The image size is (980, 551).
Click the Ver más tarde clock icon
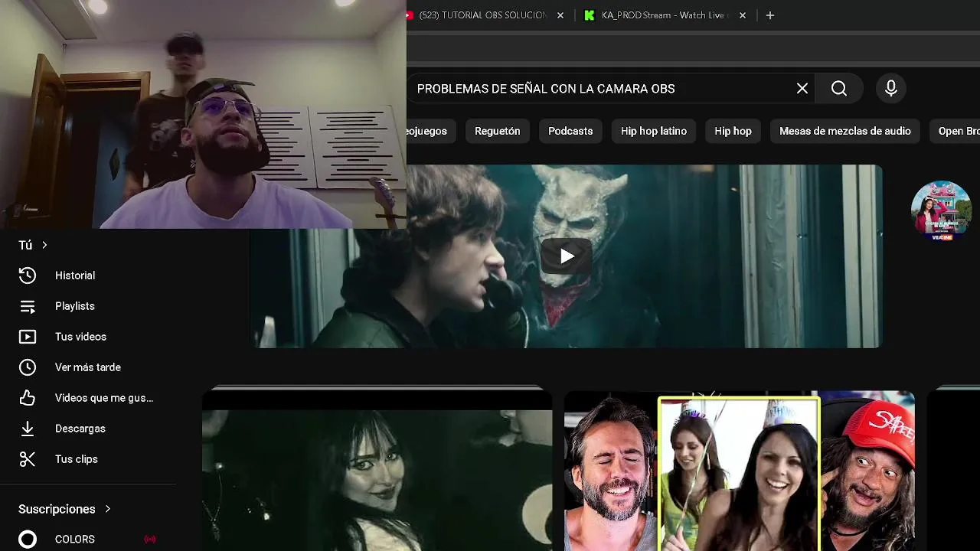pos(28,367)
